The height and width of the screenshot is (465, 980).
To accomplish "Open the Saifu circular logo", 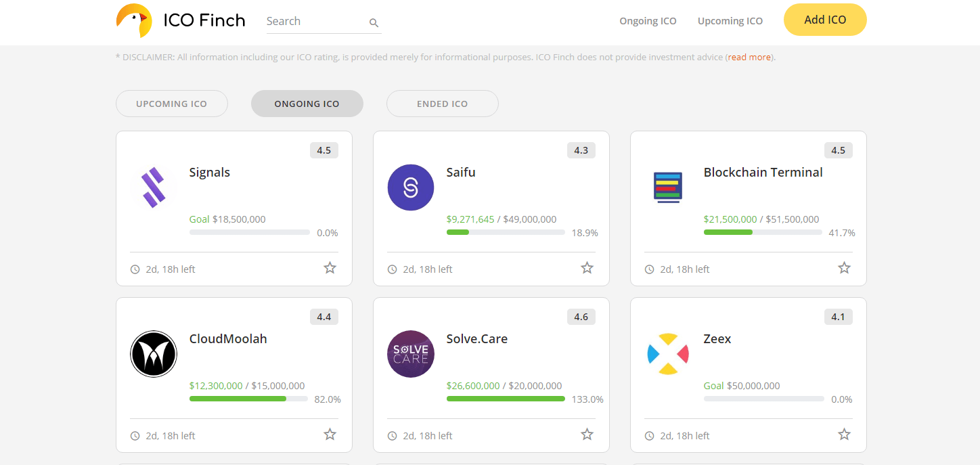I will pos(411,187).
